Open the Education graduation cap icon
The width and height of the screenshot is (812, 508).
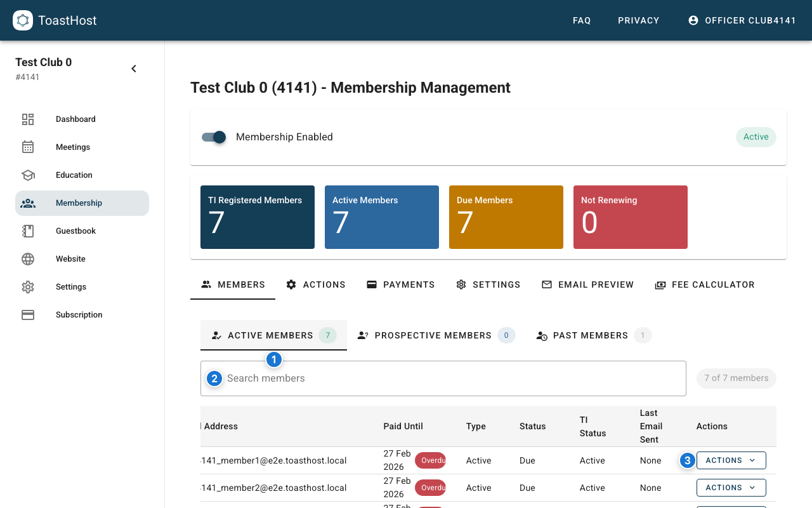[28, 175]
